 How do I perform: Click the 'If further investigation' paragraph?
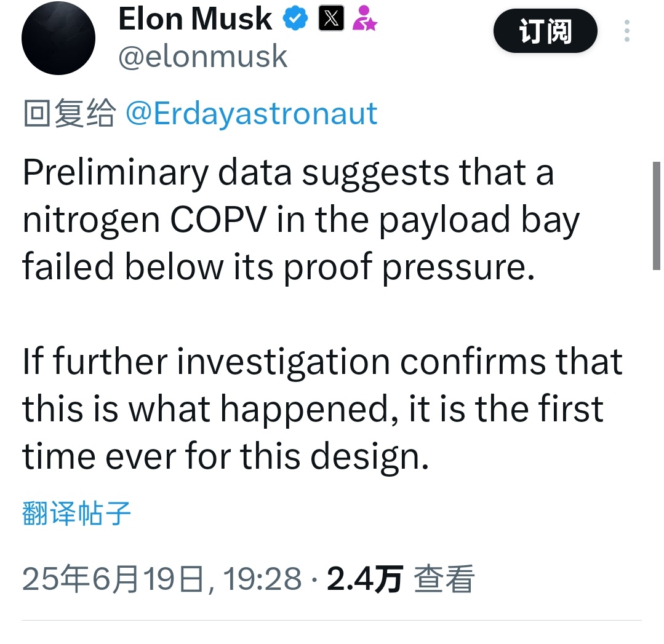(x=322, y=408)
